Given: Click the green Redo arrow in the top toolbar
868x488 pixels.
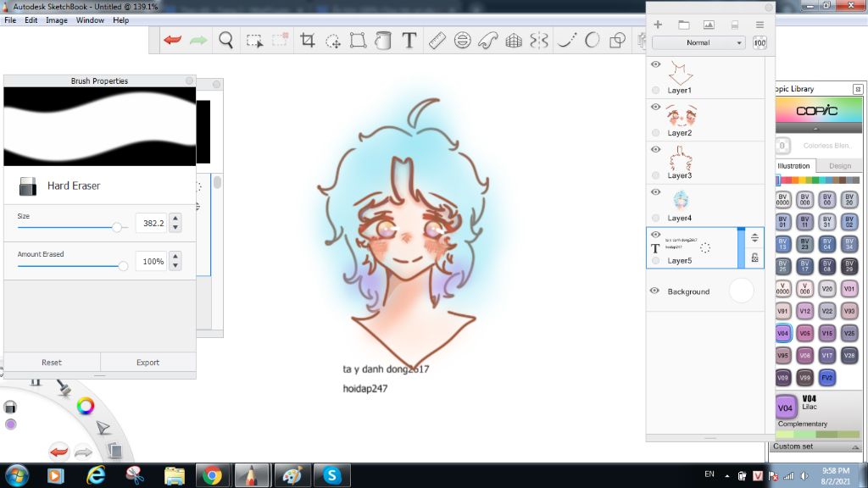Looking at the screenshot, I should point(198,40).
